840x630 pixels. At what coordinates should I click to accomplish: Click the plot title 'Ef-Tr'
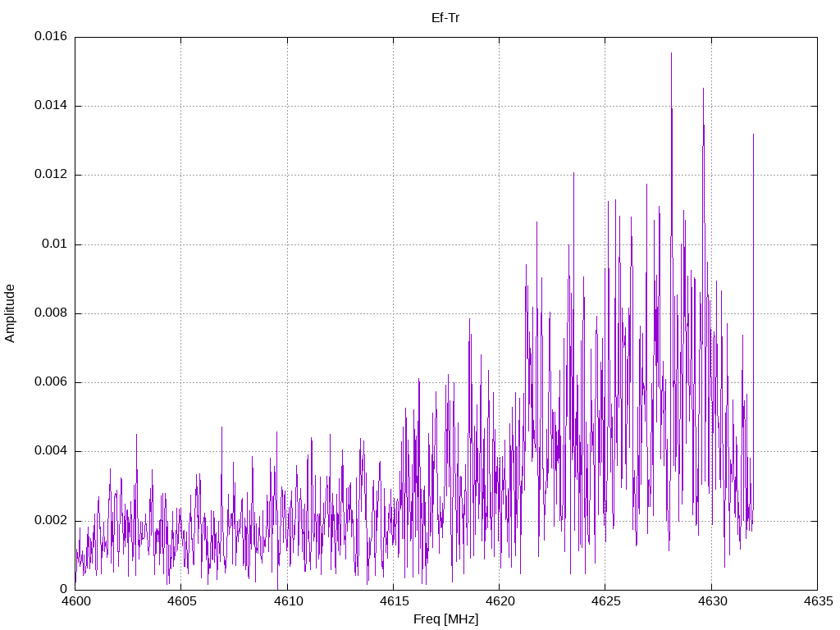tap(445, 18)
